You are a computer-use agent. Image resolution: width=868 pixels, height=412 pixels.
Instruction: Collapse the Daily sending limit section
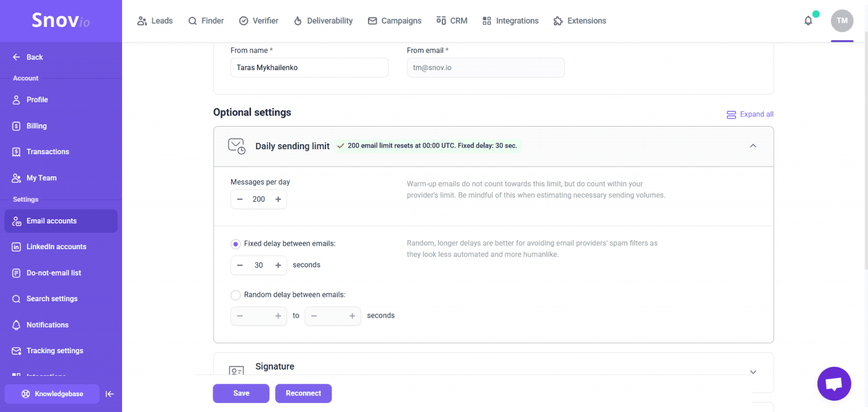(753, 145)
